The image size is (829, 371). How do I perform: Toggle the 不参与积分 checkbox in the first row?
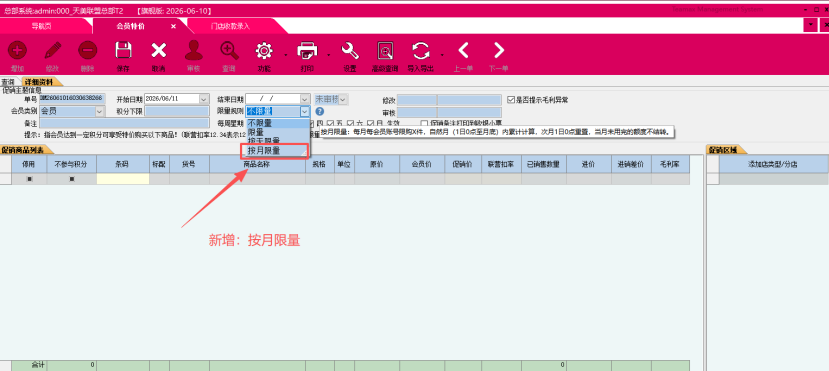72,179
